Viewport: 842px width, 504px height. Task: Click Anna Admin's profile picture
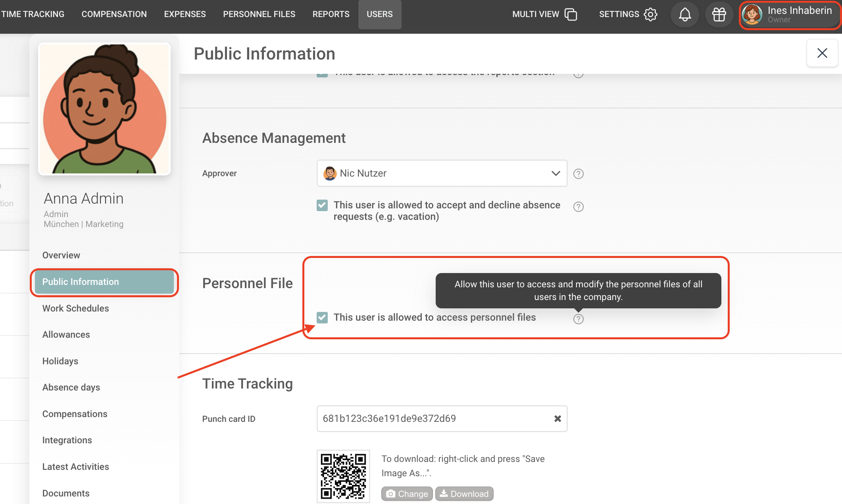click(x=104, y=109)
